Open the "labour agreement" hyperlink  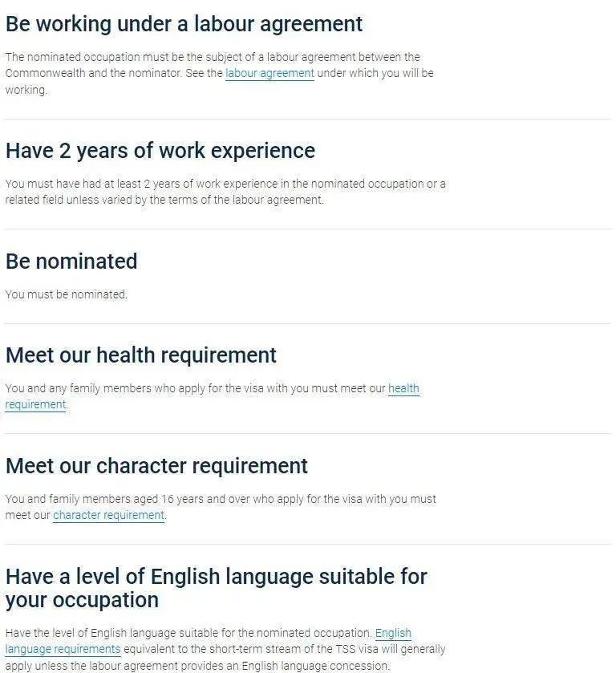coord(269,73)
